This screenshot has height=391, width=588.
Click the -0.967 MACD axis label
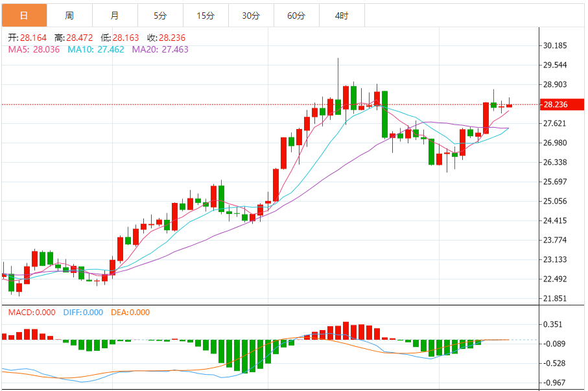(x=554, y=383)
